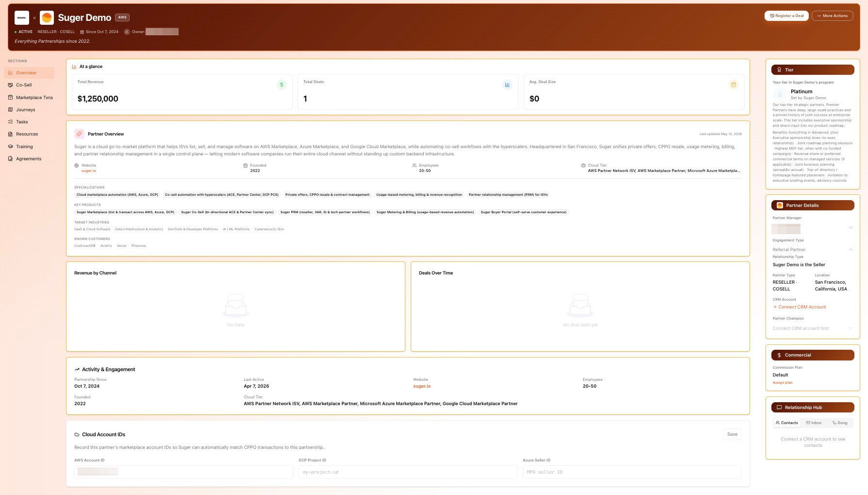Click Assign plan link
The image size is (868, 495).
pos(783,383)
